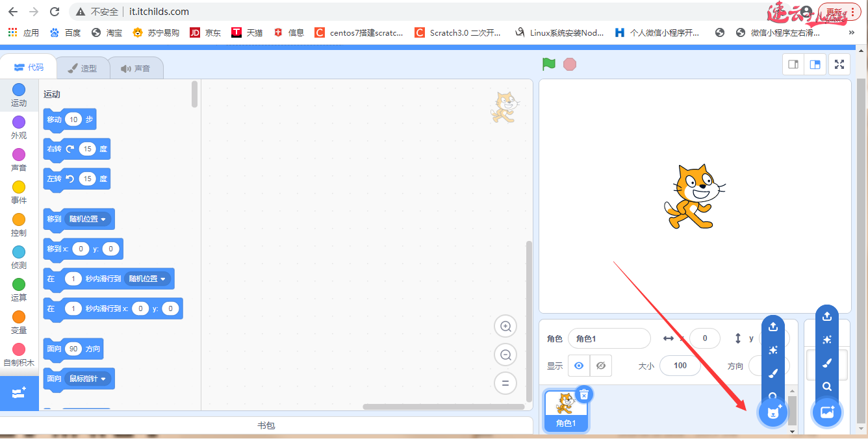
Task: Click the red stop sign
Action: click(570, 64)
